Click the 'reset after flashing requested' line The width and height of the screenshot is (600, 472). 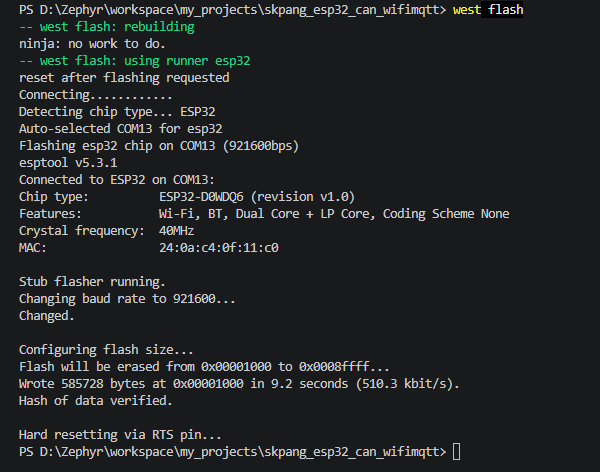[x=124, y=78]
